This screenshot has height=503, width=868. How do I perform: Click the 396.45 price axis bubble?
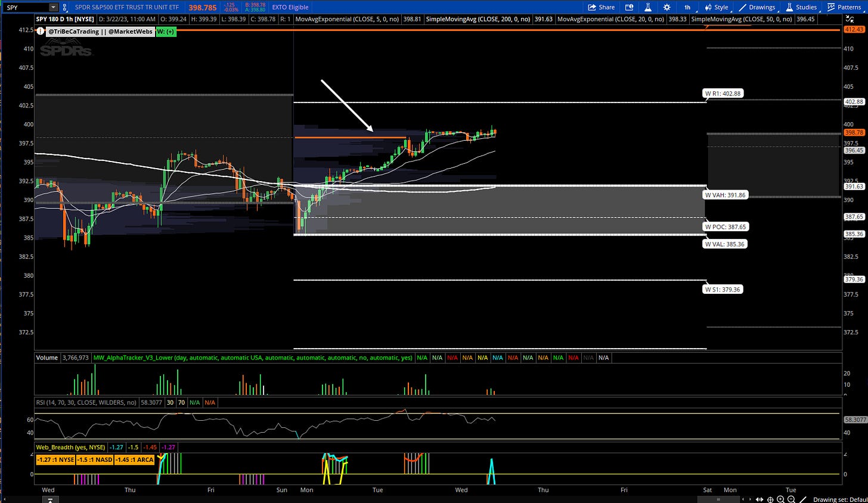tap(854, 151)
